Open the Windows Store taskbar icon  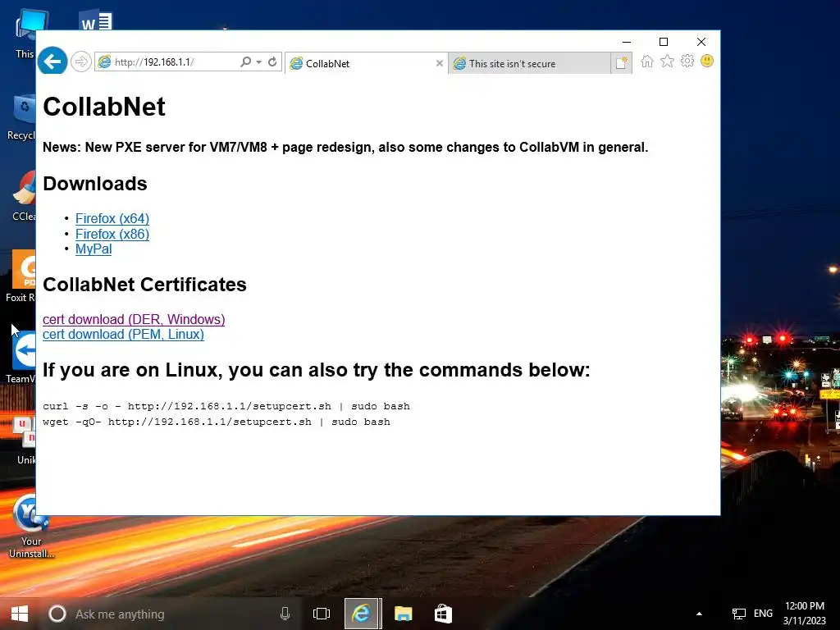pos(443,614)
